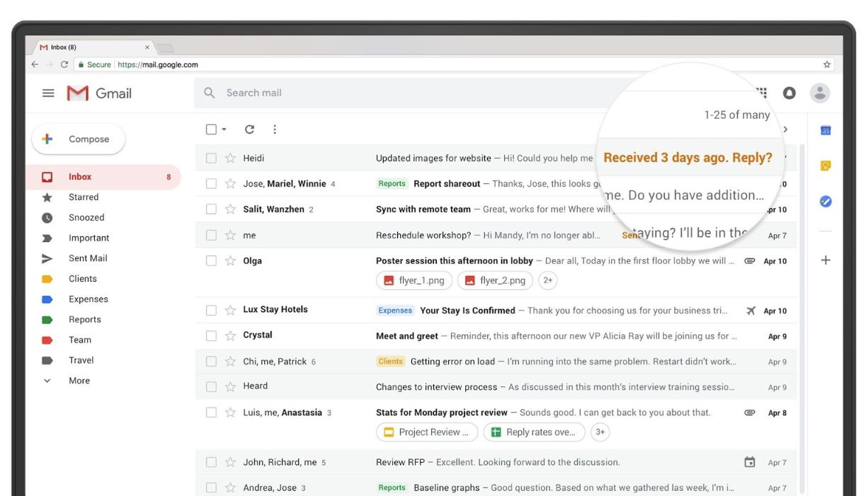Open the calendar event icon on Review RFP
Image resolution: width=868 pixels, height=496 pixels.
pos(750,462)
